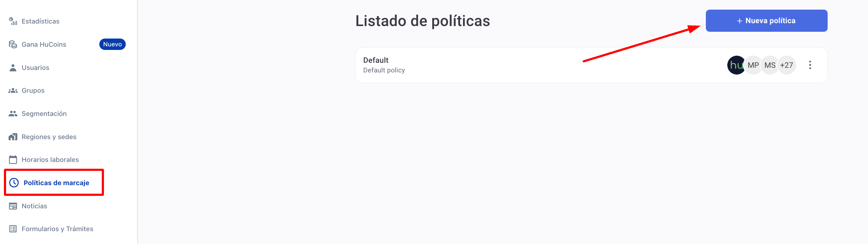This screenshot has height=244, width=868.
Task: Go to Horarios laborales section
Action: click(x=50, y=160)
